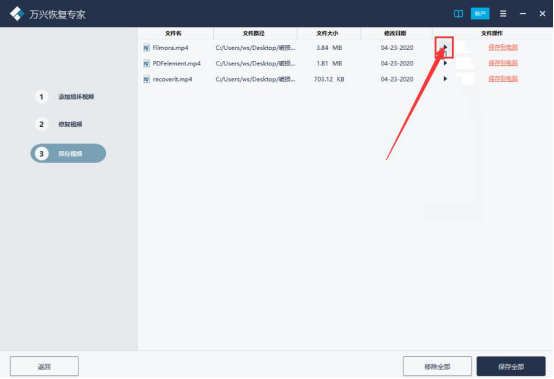Go to step 2 修复视频
554x379 pixels.
pos(59,124)
